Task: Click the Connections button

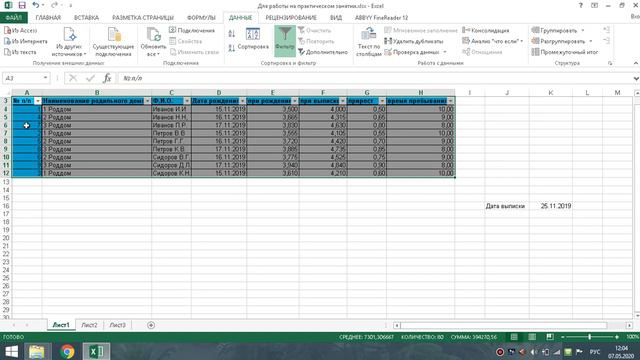Action: point(191,31)
